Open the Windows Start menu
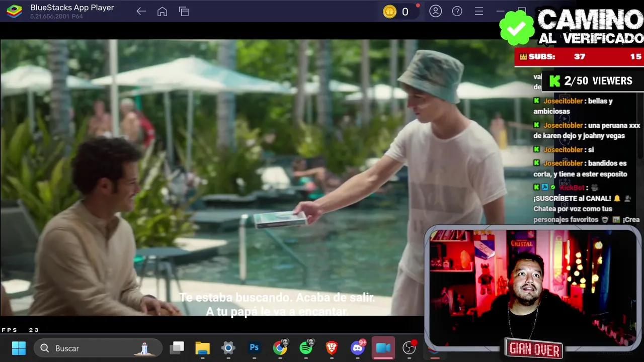The height and width of the screenshot is (362, 644). click(x=19, y=348)
